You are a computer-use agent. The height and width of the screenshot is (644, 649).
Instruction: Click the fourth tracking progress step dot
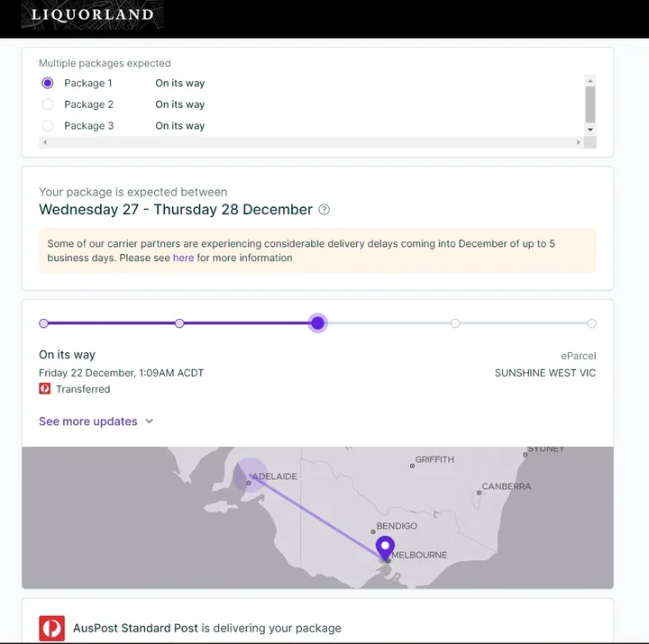(455, 323)
